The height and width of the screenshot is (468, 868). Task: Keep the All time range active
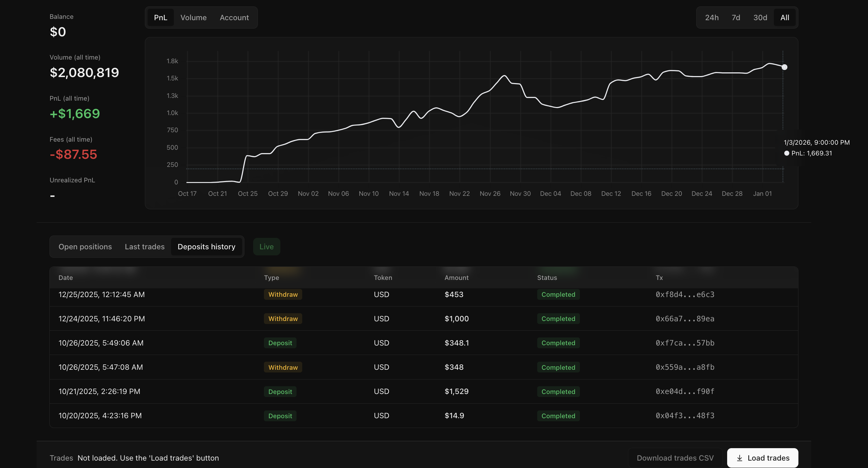784,17
